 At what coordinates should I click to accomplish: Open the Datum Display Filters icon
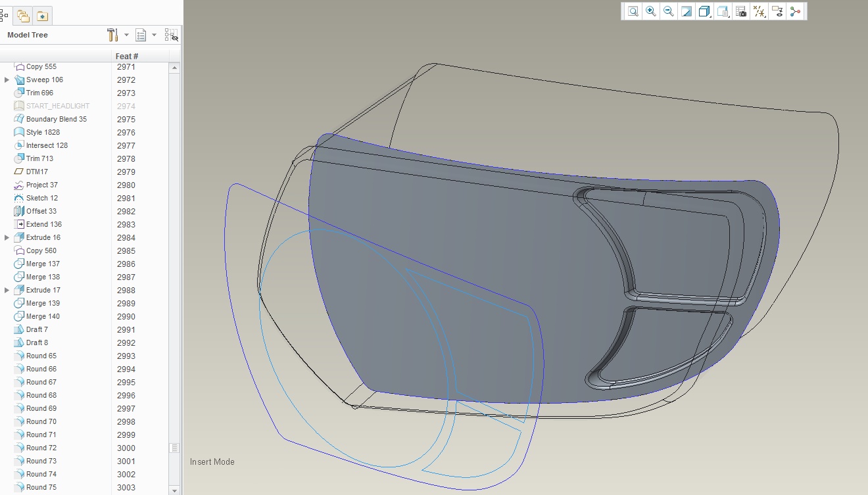pyautogui.click(x=759, y=11)
